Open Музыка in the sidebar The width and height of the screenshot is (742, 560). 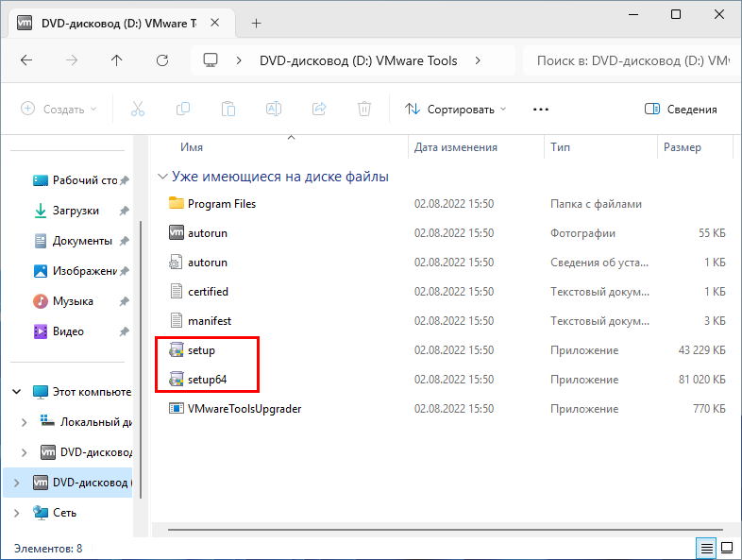[73, 301]
